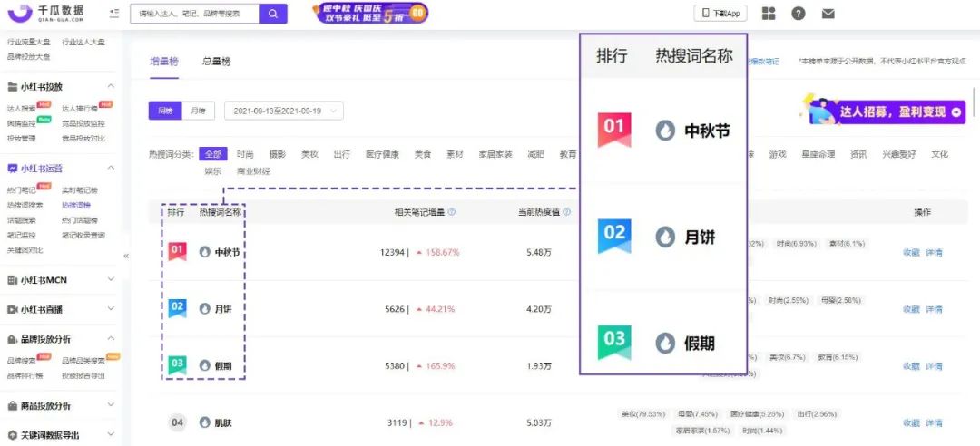This screenshot has width=980, height=446.
Task: Click the 相关笔记增量 info icon
Action: click(x=452, y=212)
